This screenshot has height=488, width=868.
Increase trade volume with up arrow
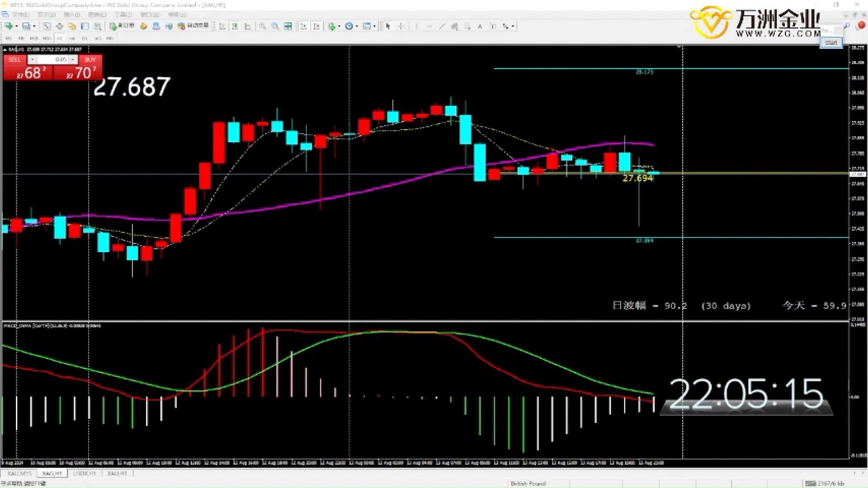pos(72,60)
